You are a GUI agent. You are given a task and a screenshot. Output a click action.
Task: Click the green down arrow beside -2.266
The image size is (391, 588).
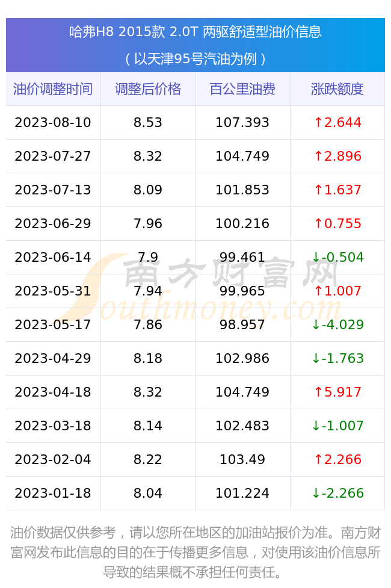coord(316,493)
